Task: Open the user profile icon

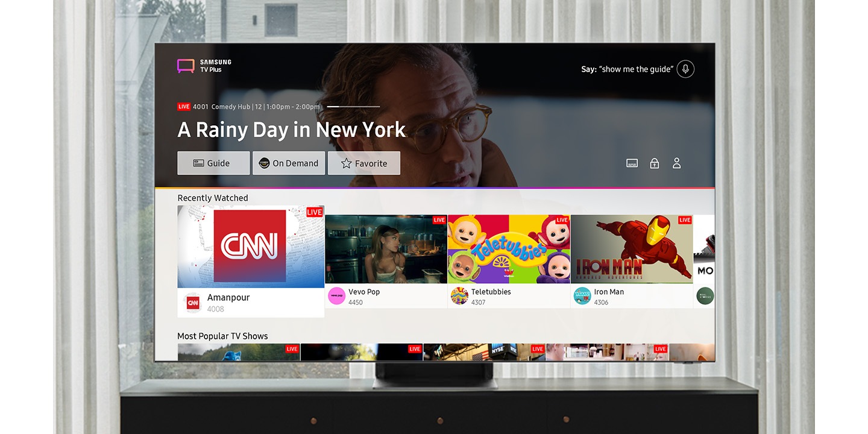Action: pos(676,163)
